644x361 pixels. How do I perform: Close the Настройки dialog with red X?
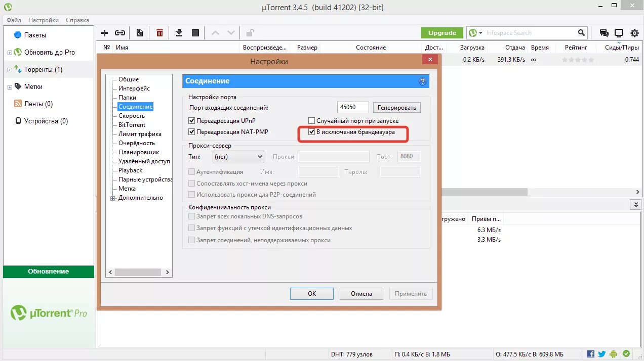click(x=430, y=60)
